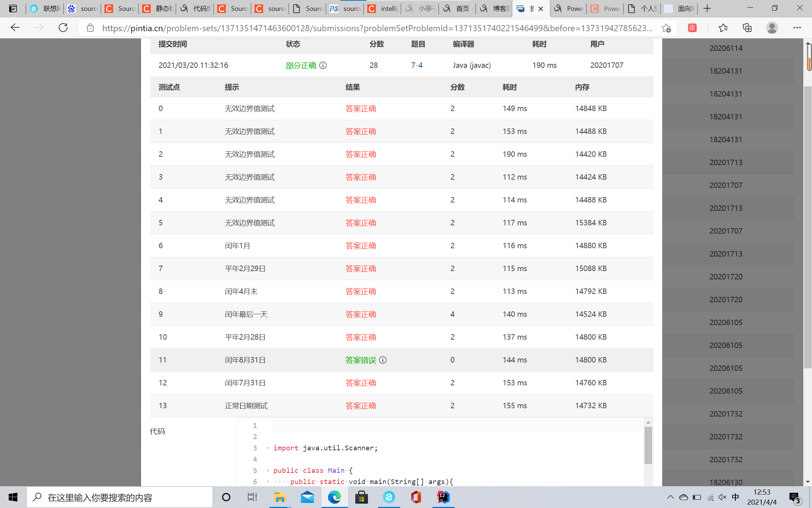Viewport: 812px width, 508px height.
Task: Open the 7-4 problem link
Action: 417,65
